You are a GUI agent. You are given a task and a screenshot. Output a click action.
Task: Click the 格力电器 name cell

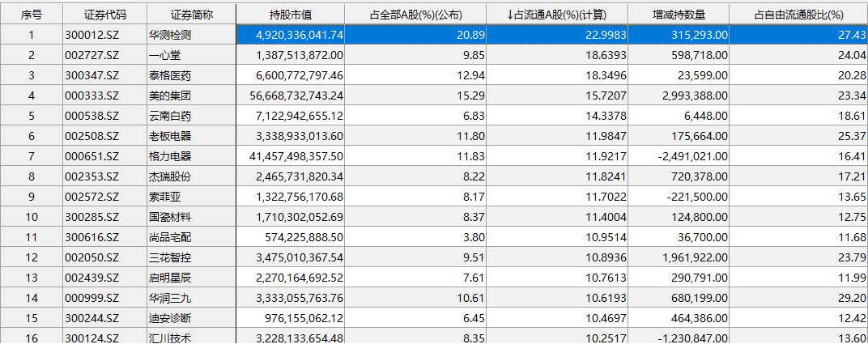point(192,156)
